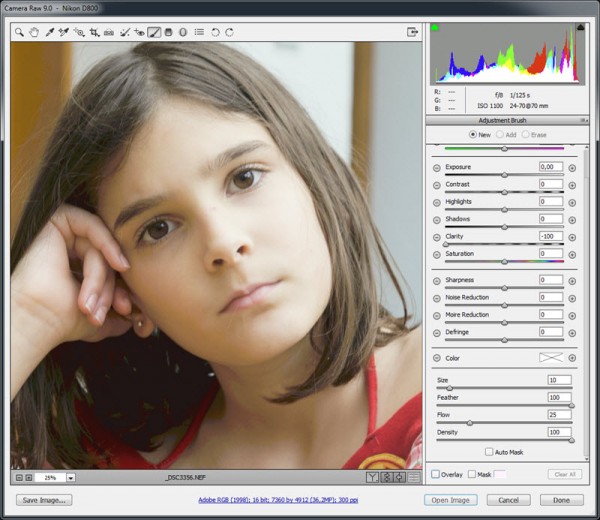
Task: Click the Clear All button
Action: pyautogui.click(x=565, y=474)
